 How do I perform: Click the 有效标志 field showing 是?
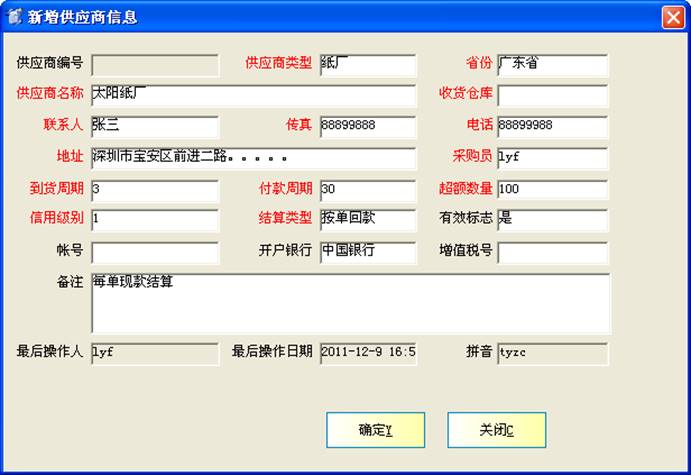point(553,220)
